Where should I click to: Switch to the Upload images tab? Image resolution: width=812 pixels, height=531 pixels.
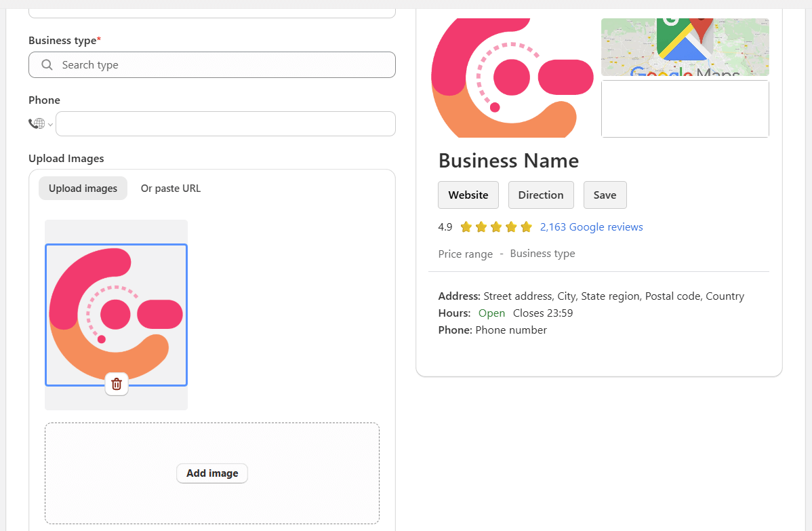coord(83,188)
